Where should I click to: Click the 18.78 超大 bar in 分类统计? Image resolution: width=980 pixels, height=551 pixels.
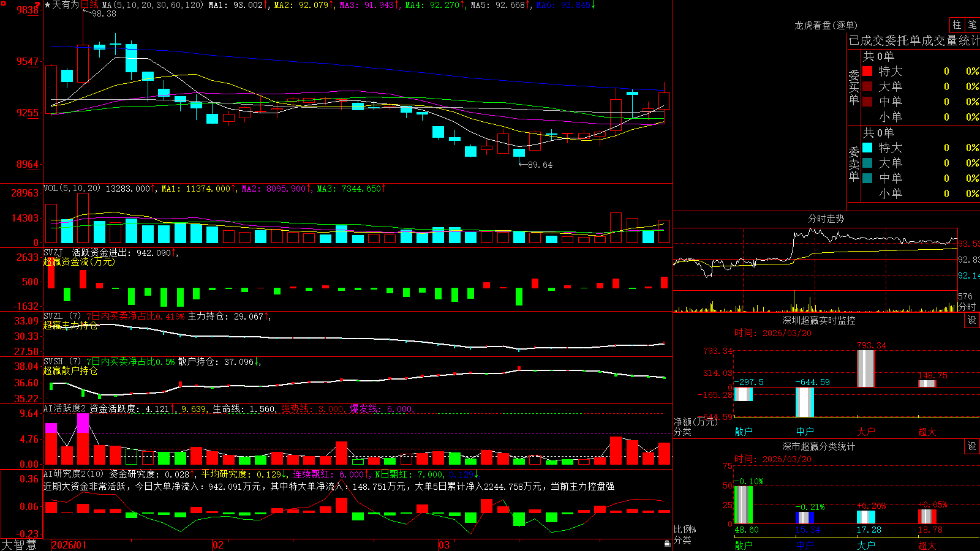[x=927, y=517]
